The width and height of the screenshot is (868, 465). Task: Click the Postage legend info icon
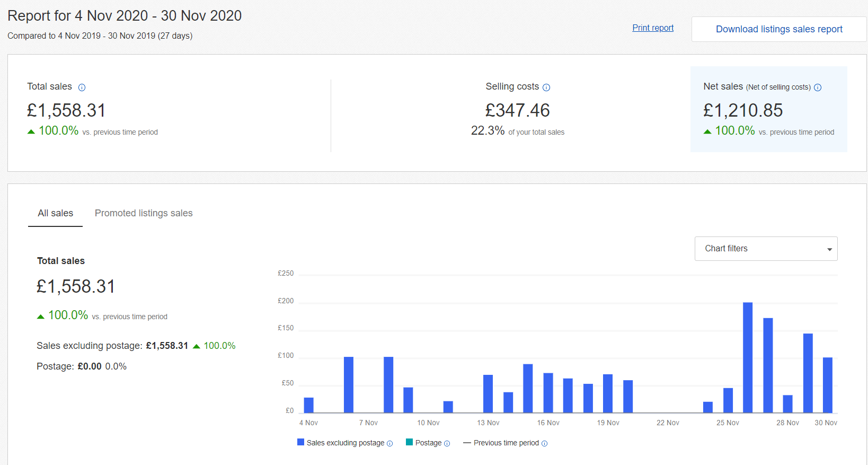(x=447, y=444)
